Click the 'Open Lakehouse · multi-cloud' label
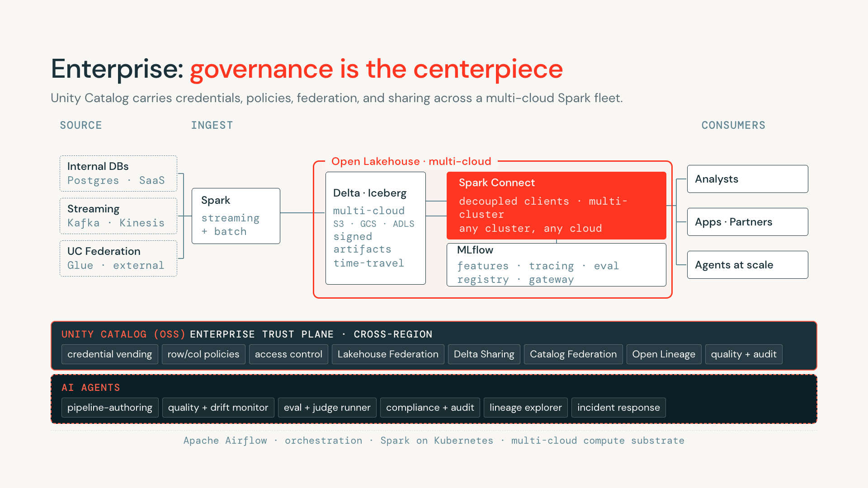The width and height of the screenshot is (868, 488). 411,161
